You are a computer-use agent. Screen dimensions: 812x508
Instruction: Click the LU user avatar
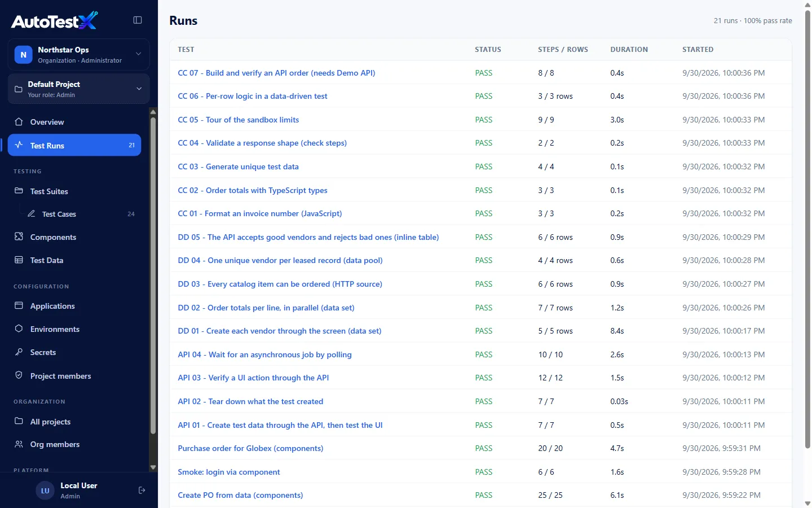click(45, 491)
